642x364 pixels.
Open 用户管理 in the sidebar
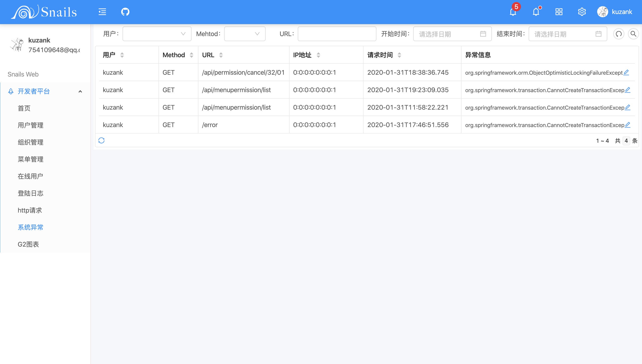(x=31, y=125)
